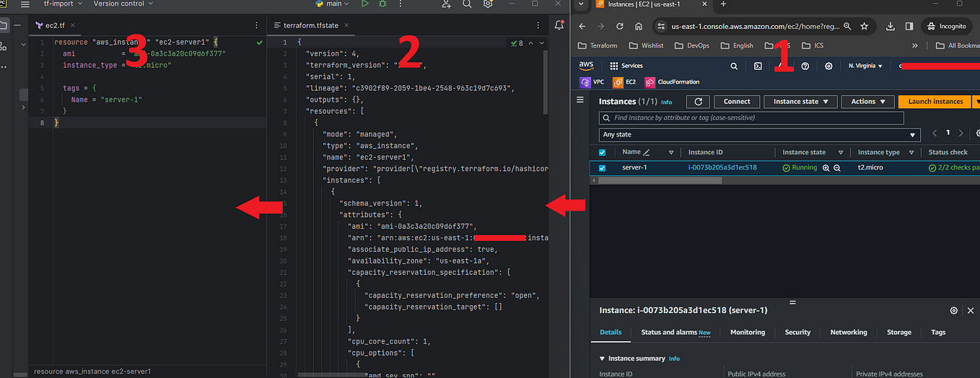Image resolution: width=980 pixels, height=378 pixels.
Task: Open the CloudFormation service shortcut
Action: coord(671,83)
